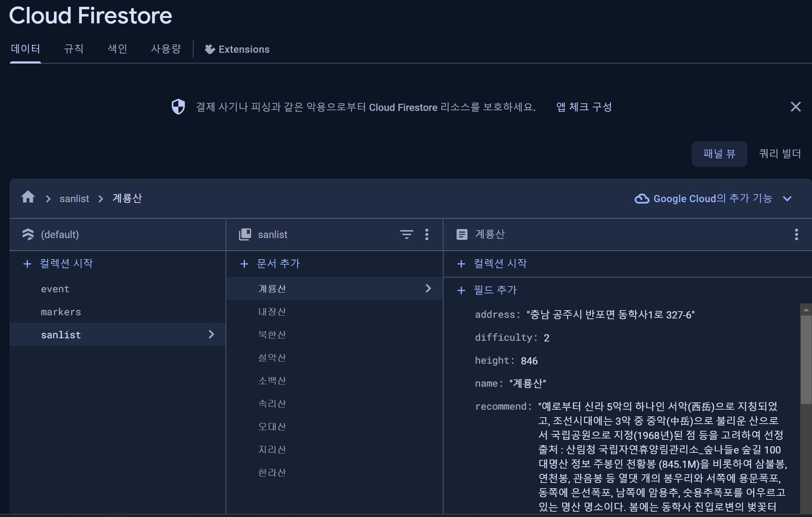Screen dimensions: 812x517
Task: Open the 속리산 document
Action: point(334,403)
